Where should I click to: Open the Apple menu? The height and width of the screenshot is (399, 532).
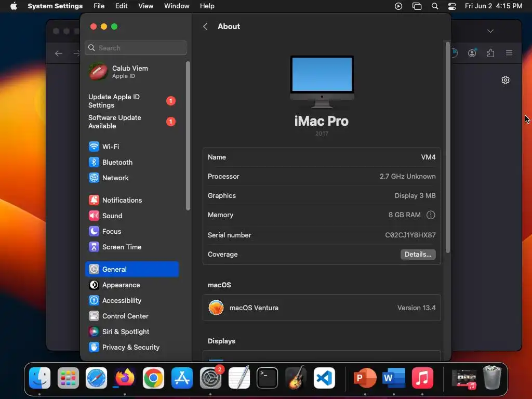(14, 6)
